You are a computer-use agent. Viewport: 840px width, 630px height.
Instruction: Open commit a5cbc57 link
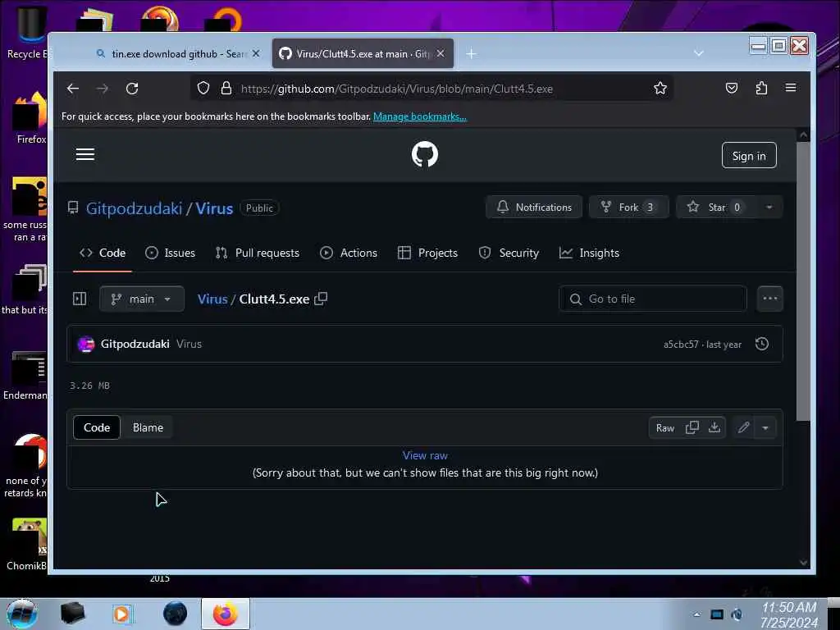(680, 345)
